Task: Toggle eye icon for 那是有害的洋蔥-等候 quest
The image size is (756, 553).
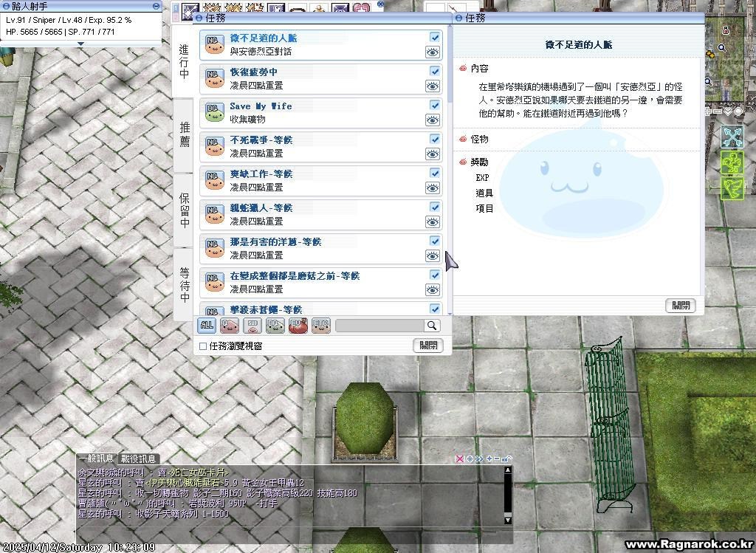Action: click(433, 256)
